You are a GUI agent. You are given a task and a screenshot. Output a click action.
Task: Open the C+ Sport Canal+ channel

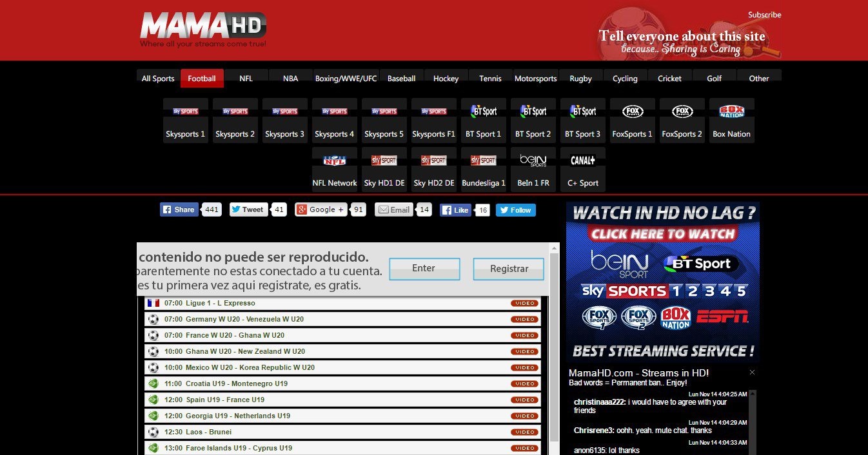click(582, 169)
